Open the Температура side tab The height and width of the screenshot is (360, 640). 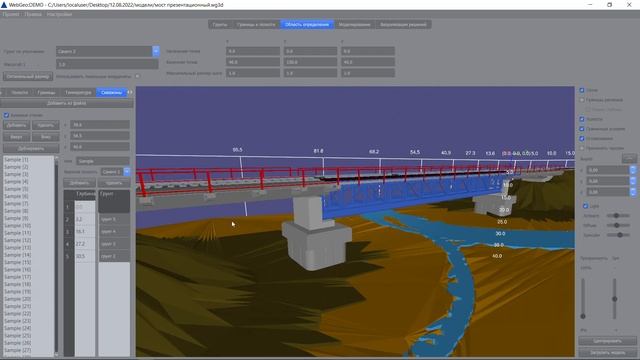pos(78,92)
